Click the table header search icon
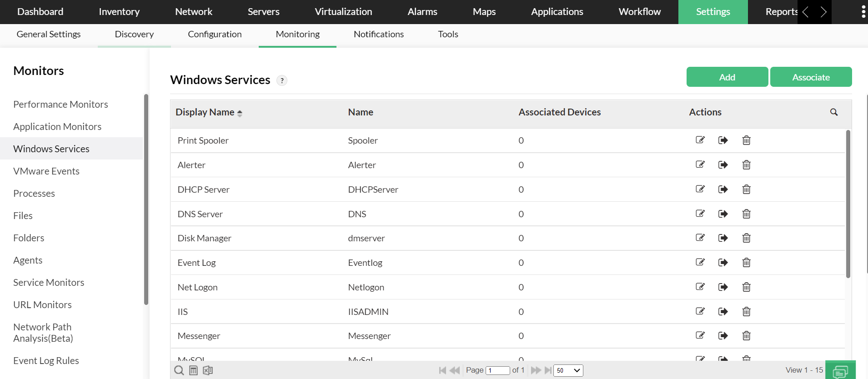The image size is (868, 379). pyautogui.click(x=834, y=112)
